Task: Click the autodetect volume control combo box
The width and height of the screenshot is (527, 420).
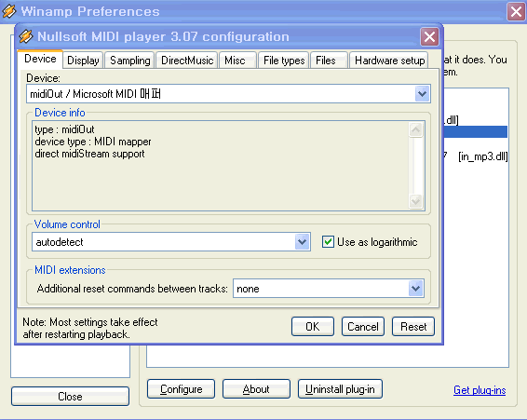Action: pyautogui.click(x=171, y=242)
